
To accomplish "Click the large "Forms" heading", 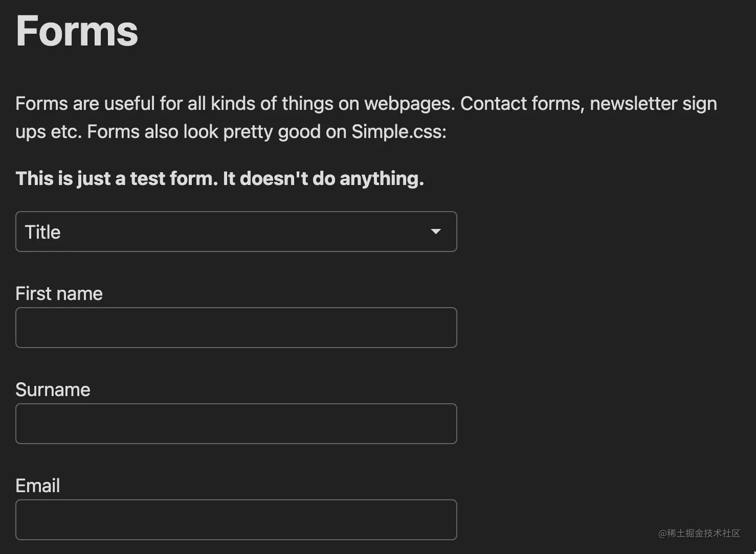I will (x=77, y=31).
